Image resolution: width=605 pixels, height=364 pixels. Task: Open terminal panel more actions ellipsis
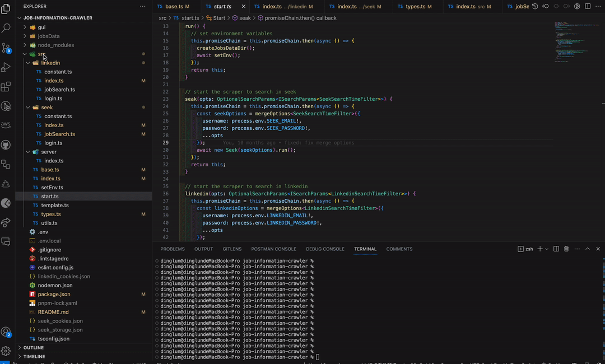pos(577,249)
